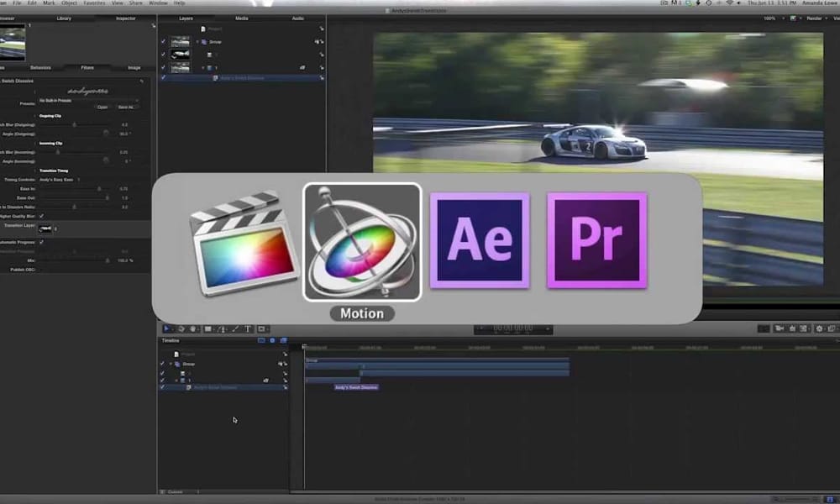Select the Text tool in the timeline toolbar

point(248,328)
